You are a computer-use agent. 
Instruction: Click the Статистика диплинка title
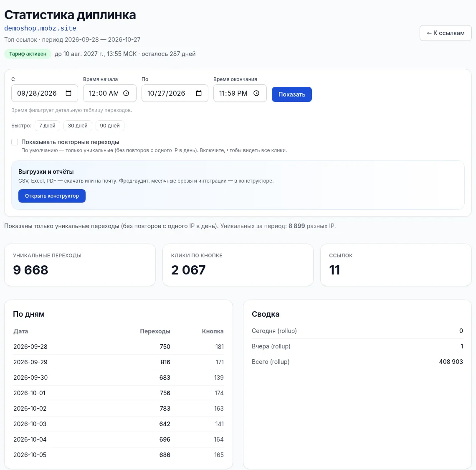70,15
